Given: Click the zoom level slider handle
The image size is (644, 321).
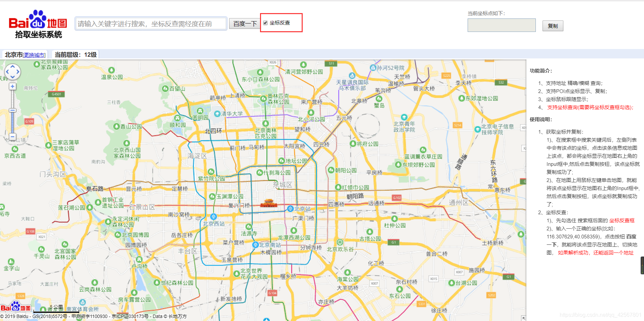Looking at the screenshot, I should (12, 110).
